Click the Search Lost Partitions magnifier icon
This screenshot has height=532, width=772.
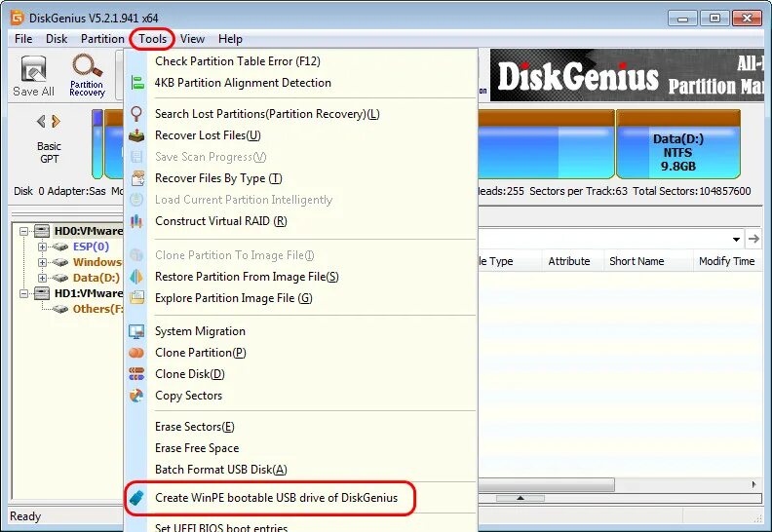coord(136,114)
